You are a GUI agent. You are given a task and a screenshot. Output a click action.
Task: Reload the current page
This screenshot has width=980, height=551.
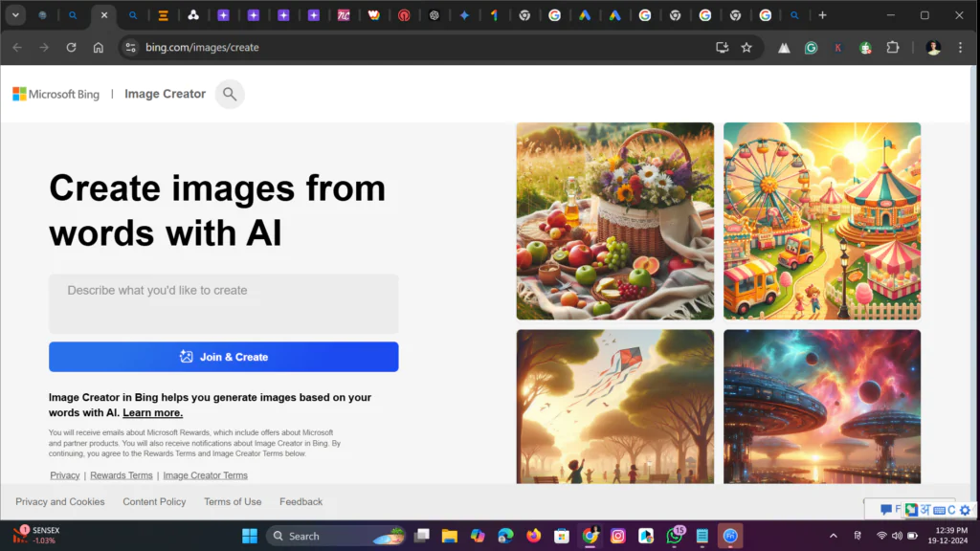[71, 48]
